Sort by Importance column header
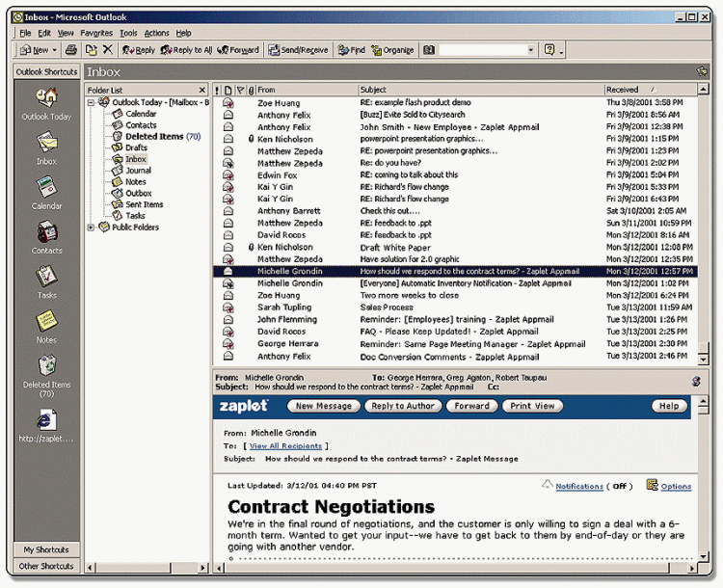The height and width of the screenshot is (588, 723). pos(217,90)
